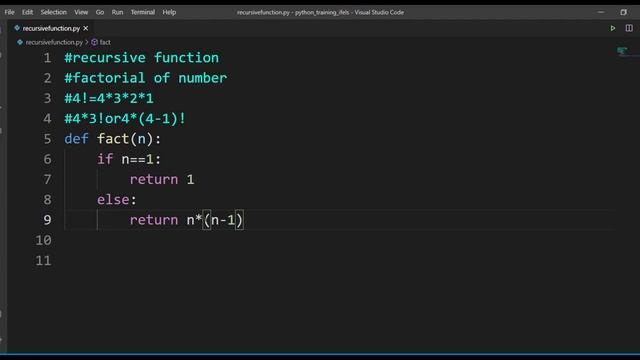This screenshot has height=360, width=640.
Task: Open the Run menu
Action: tap(117, 12)
